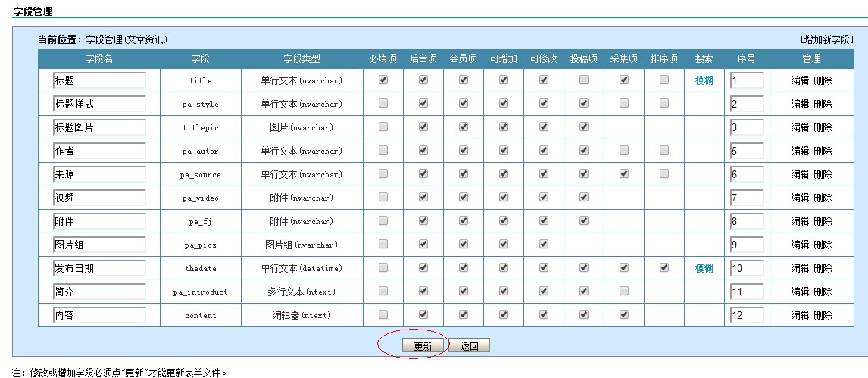Screen dimensions: 868x378
Task: Click 删除 link in 视频 row
Action: coord(823,198)
